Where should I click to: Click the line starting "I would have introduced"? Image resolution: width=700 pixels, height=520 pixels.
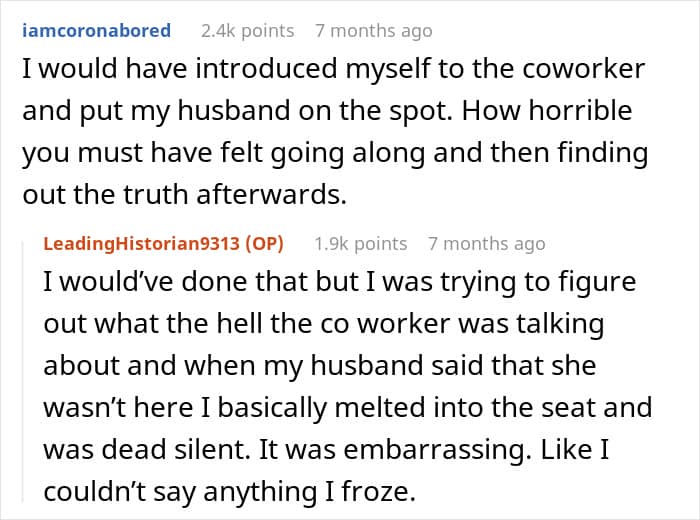point(334,72)
